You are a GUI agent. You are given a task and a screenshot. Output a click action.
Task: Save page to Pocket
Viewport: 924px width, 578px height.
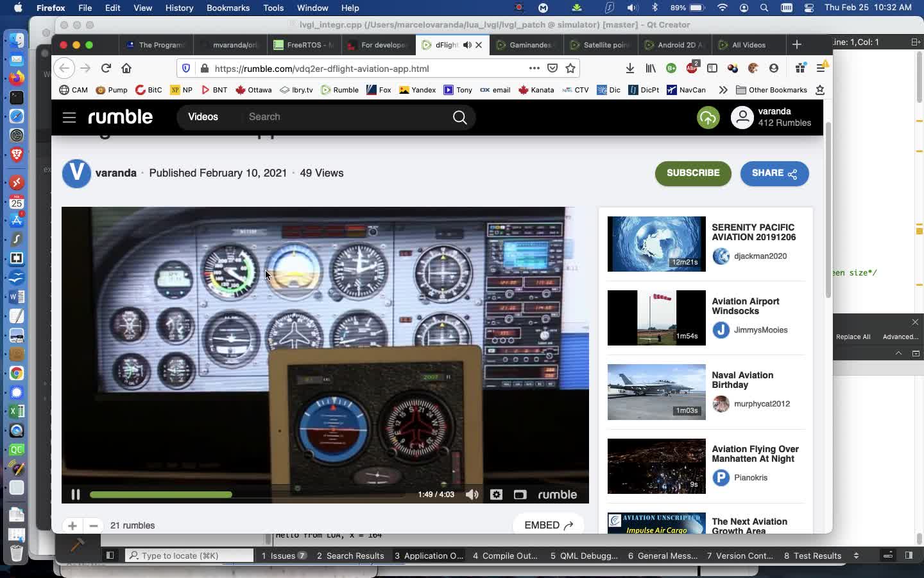click(552, 68)
